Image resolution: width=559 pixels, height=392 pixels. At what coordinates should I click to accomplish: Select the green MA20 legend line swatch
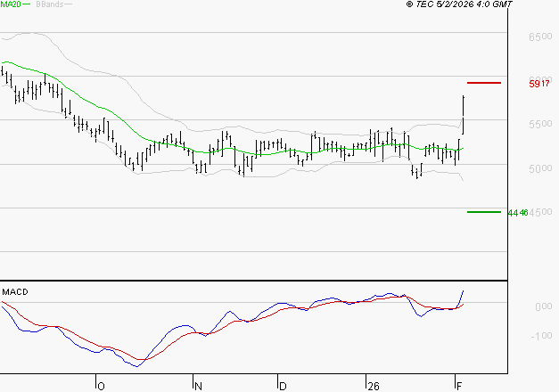tap(27, 5)
